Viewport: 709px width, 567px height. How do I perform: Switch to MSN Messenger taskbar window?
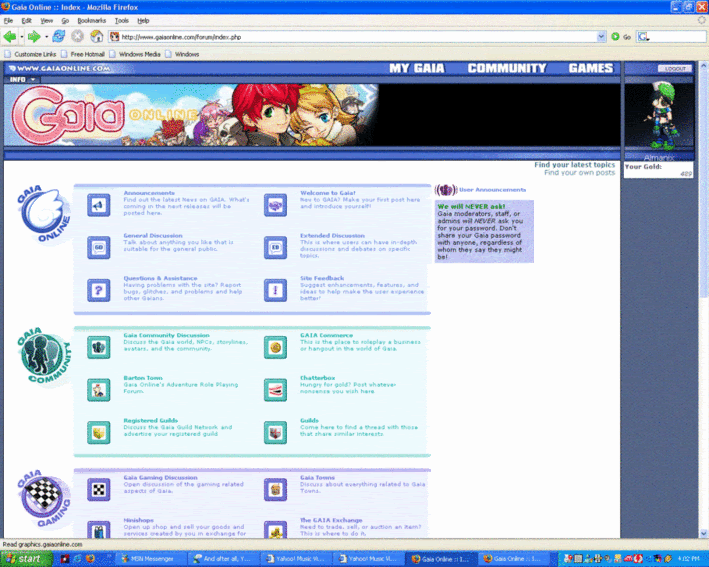151,559
